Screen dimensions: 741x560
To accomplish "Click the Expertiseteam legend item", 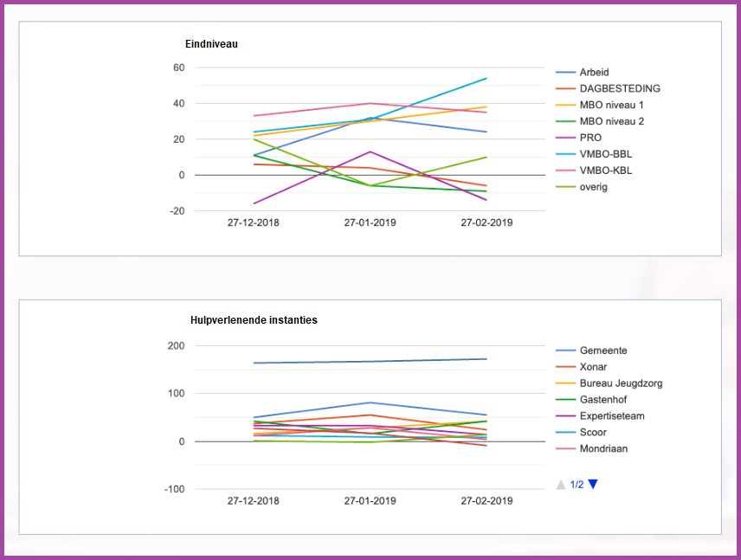I will 612,416.
